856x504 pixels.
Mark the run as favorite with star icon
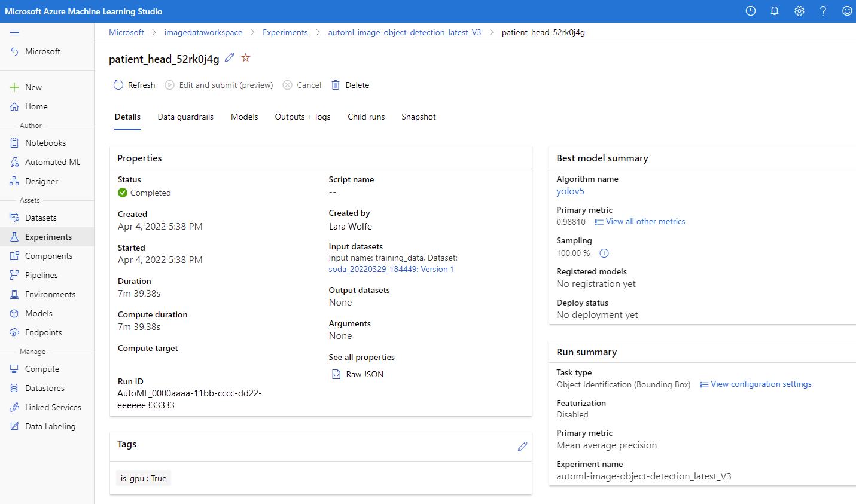(245, 57)
